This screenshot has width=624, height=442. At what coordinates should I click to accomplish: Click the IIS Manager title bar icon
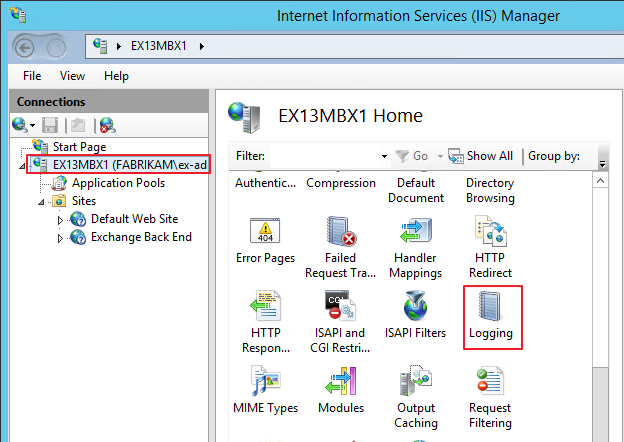[19, 15]
